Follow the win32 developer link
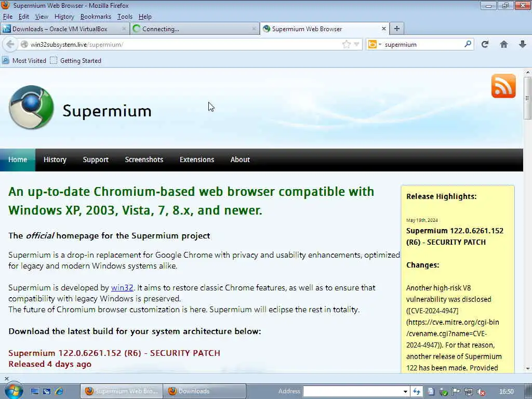Viewport: 532px width, 399px height. click(x=122, y=288)
